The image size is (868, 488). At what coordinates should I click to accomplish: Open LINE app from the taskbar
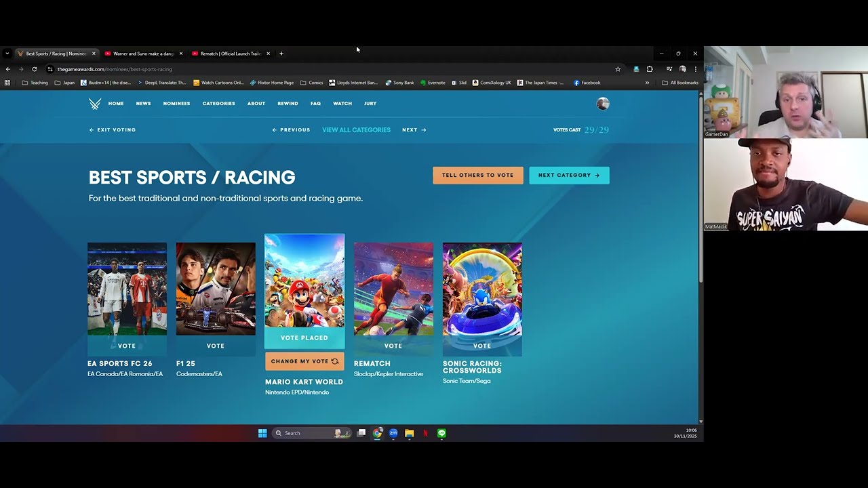coord(441,433)
